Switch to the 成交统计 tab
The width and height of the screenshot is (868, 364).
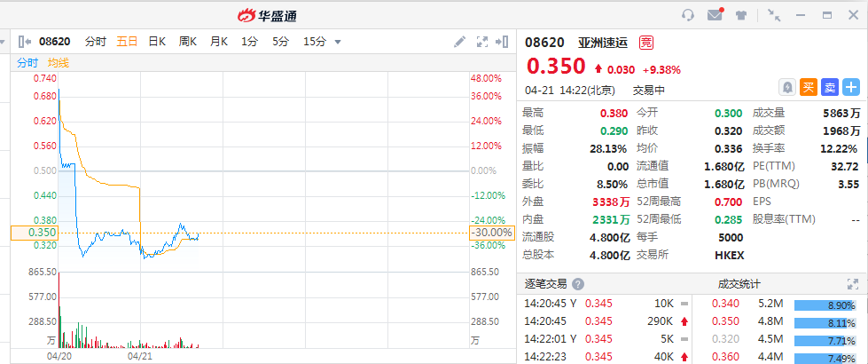(x=739, y=284)
